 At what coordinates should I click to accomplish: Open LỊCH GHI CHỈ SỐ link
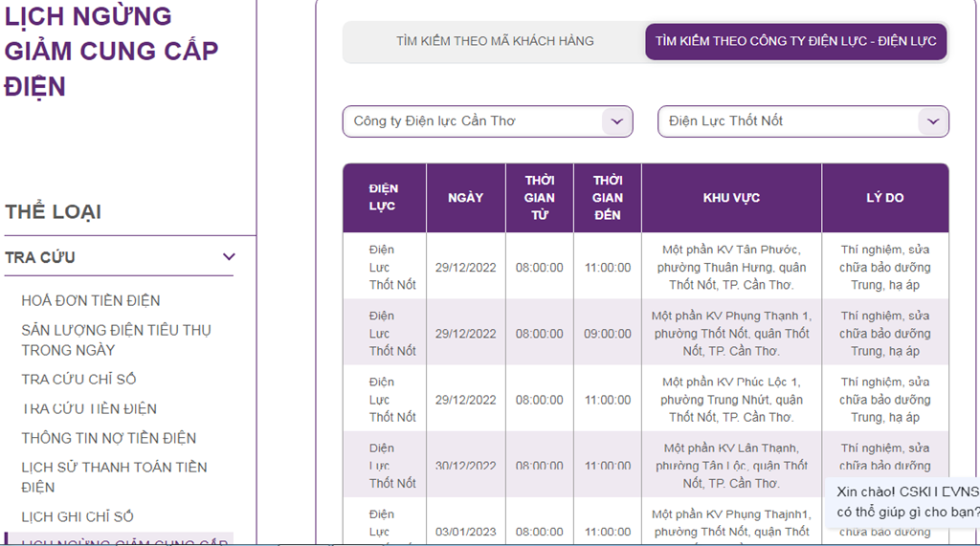78,516
